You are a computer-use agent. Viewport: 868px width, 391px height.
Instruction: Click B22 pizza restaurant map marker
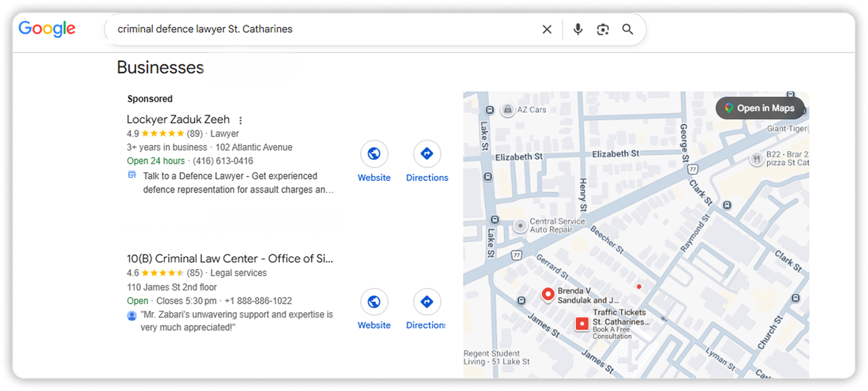coord(756,159)
